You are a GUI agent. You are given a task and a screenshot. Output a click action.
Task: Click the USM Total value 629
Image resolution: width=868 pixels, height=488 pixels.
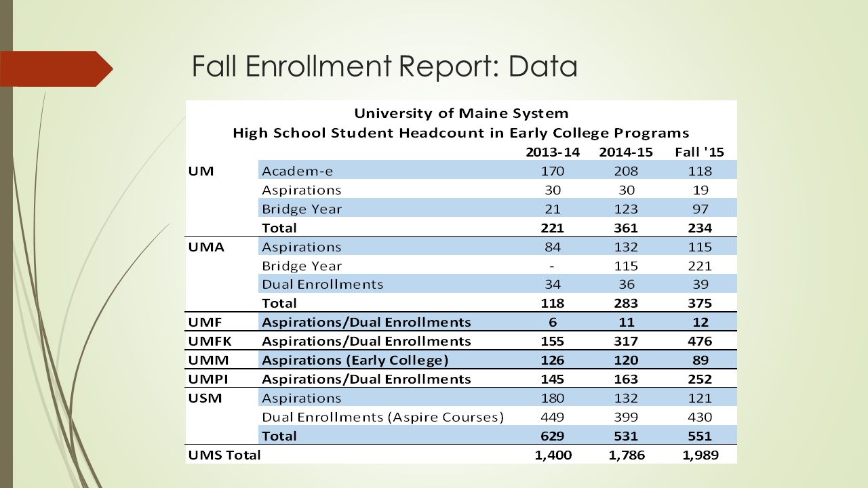click(553, 435)
